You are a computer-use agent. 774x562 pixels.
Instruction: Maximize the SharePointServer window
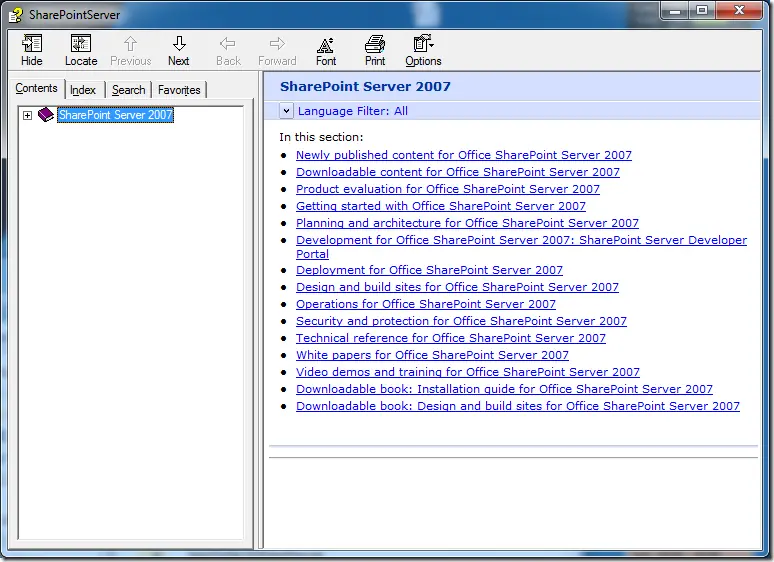(x=702, y=11)
